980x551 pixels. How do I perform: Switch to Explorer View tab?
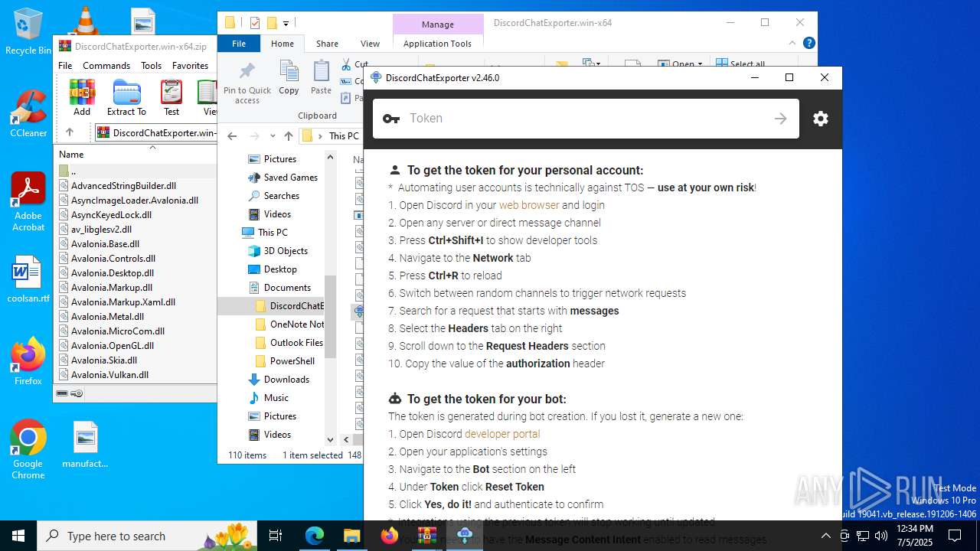pyautogui.click(x=370, y=44)
